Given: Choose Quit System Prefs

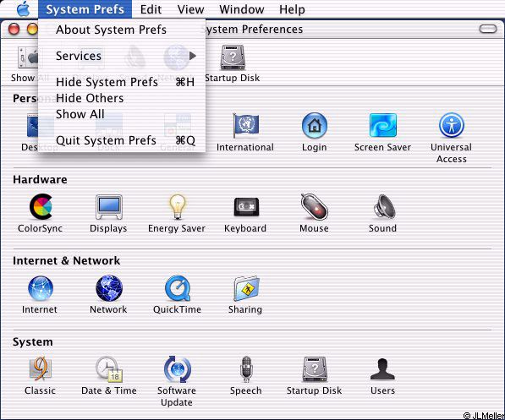Looking at the screenshot, I should tap(122, 140).
